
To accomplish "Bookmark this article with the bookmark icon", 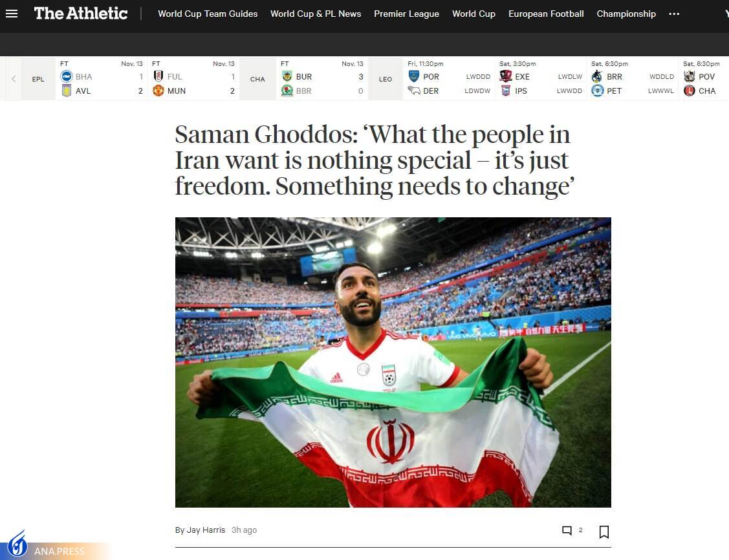I will click(604, 532).
